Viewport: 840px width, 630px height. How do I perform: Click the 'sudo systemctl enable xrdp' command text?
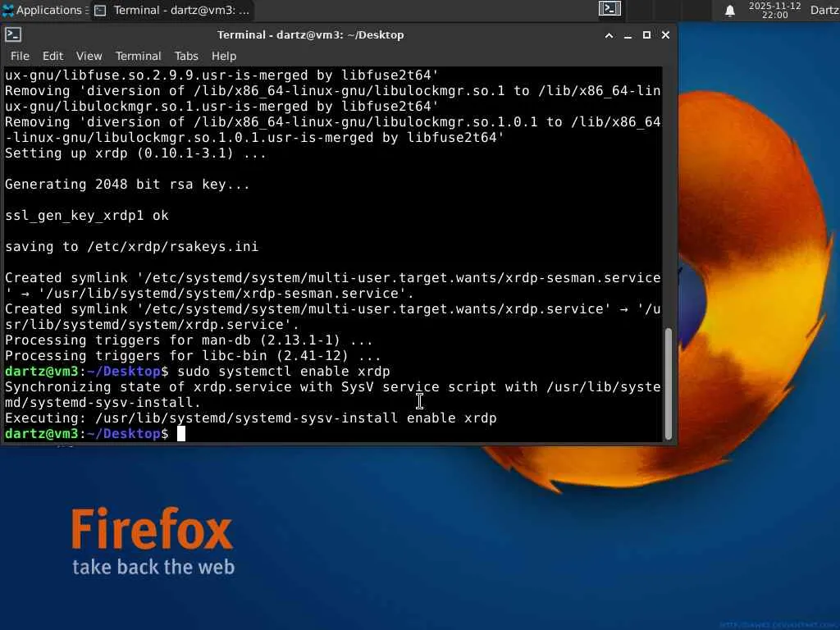point(283,372)
